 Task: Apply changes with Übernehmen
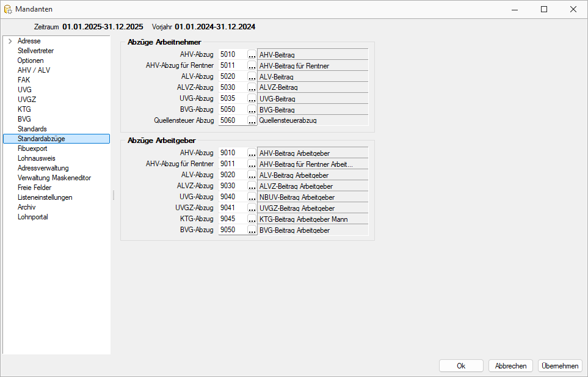click(560, 366)
